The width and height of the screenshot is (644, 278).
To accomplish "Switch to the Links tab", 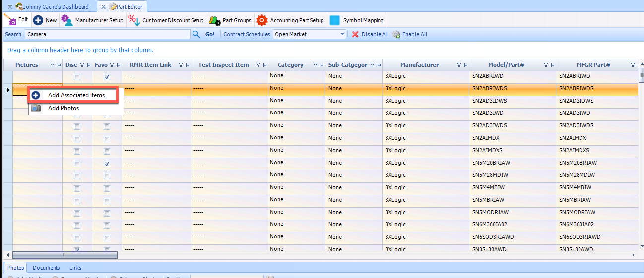I will pyautogui.click(x=75, y=268).
